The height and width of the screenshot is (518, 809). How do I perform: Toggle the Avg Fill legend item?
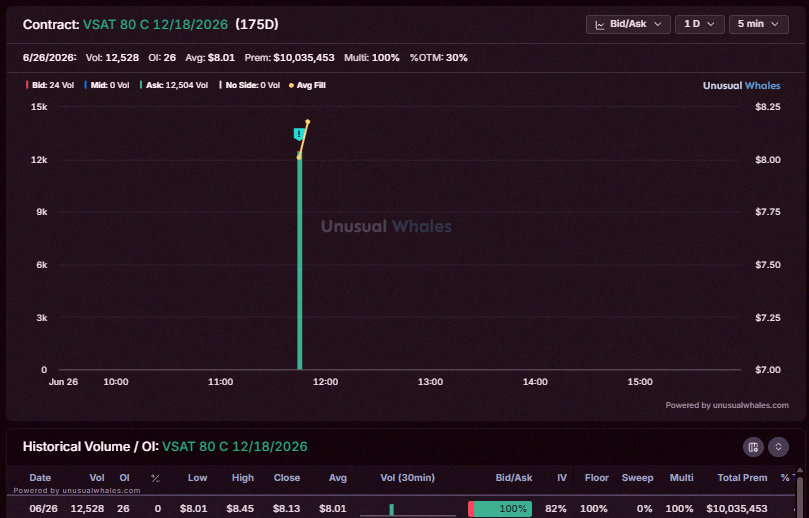point(307,85)
